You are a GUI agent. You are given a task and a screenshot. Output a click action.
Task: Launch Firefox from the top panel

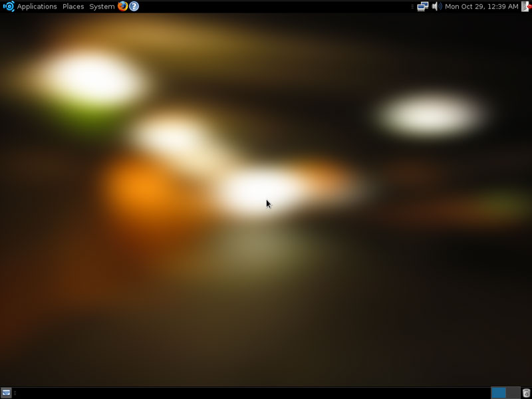[x=122, y=6]
